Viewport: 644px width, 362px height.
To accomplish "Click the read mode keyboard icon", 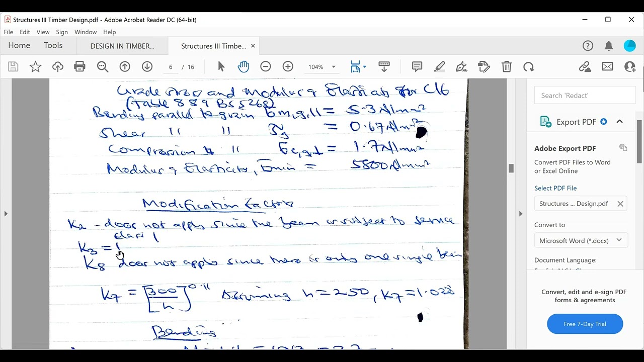I will [384, 67].
